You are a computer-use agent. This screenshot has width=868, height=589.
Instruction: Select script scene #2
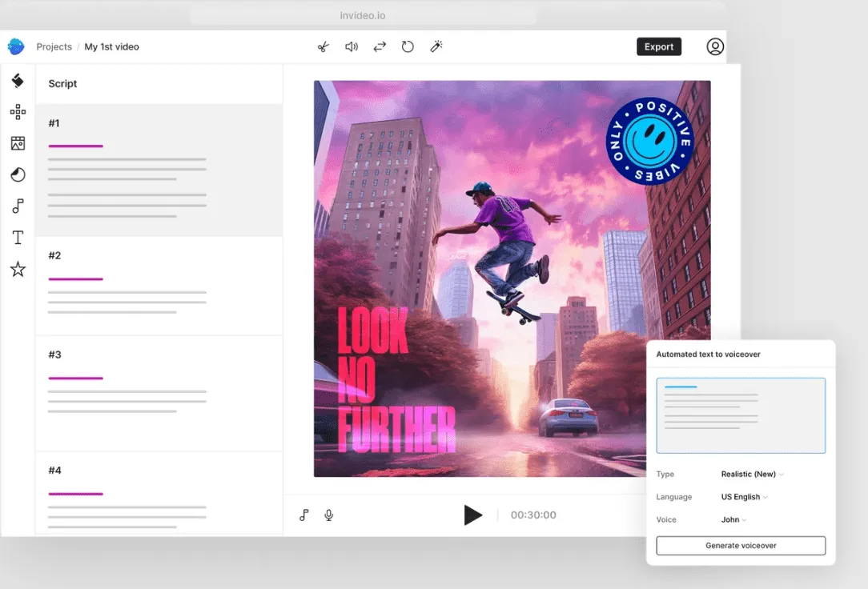click(x=159, y=286)
